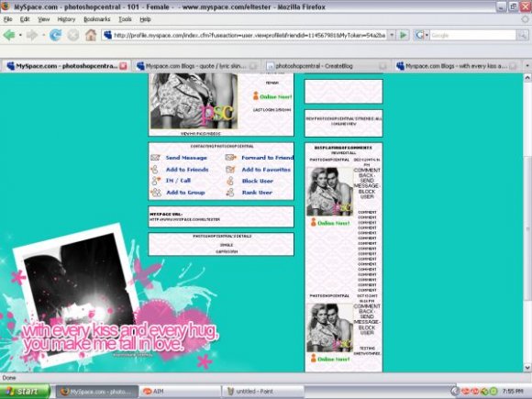Viewport: 532px width, 399px height.
Task: Click the Forward navigation arrow
Action: pyautogui.click(x=32, y=35)
